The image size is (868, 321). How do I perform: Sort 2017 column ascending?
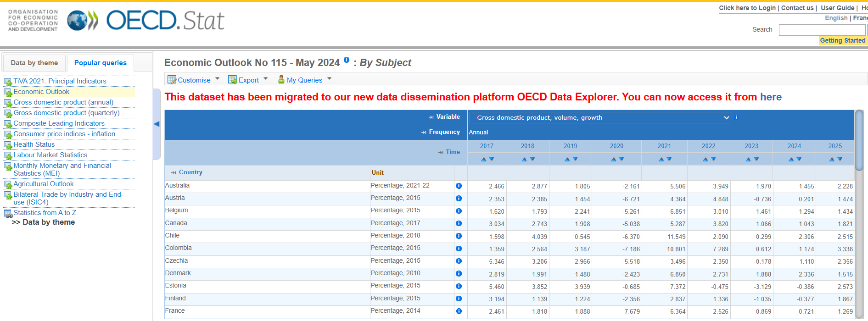pyautogui.click(x=483, y=159)
